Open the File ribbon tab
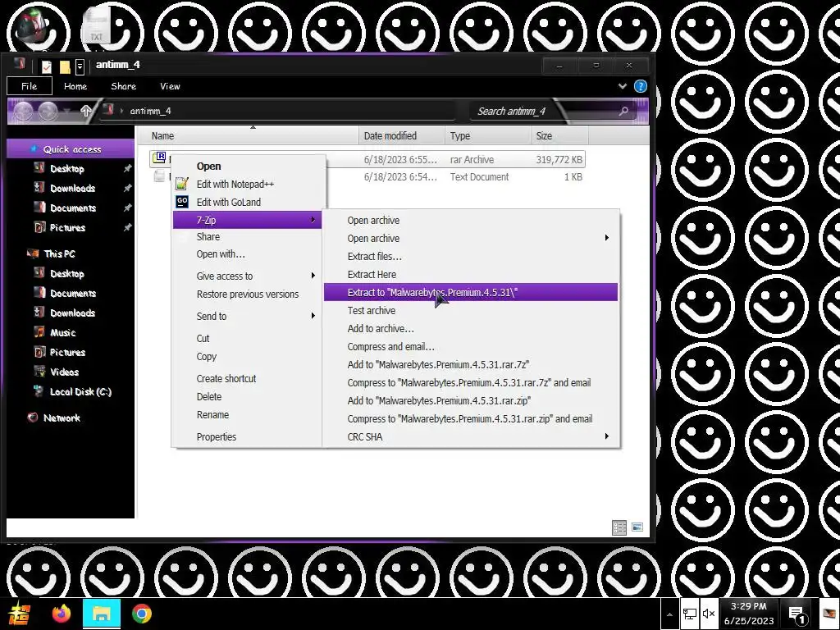 point(29,85)
